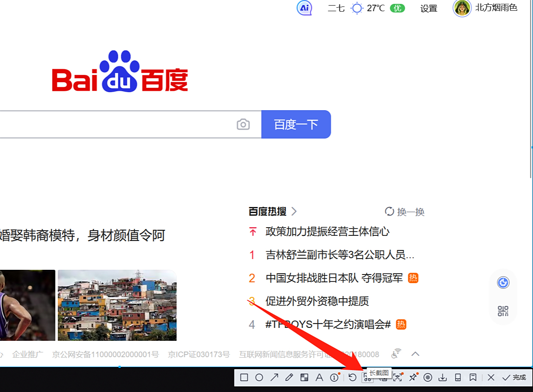Select the ellipse drawing tool
This screenshot has height=392, width=533.
(x=259, y=377)
